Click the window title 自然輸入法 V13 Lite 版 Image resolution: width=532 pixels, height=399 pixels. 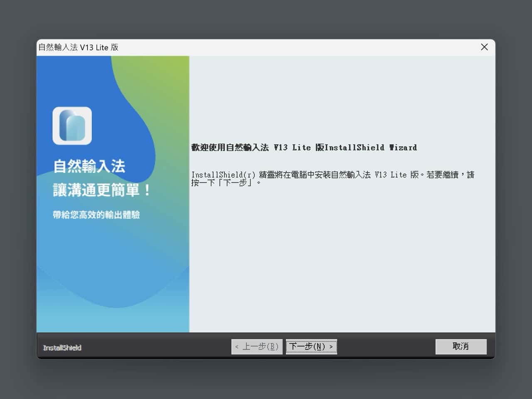(x=79, y=47)
